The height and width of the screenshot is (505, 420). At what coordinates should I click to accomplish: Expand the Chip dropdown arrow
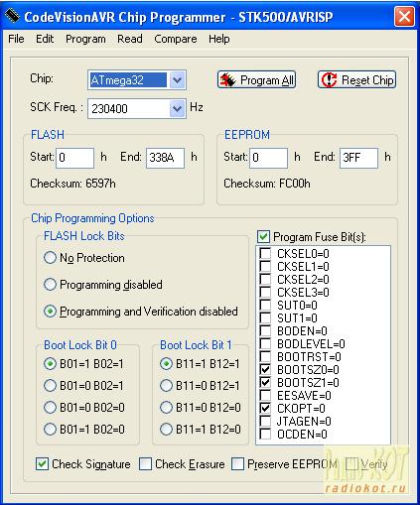point(177,80)
